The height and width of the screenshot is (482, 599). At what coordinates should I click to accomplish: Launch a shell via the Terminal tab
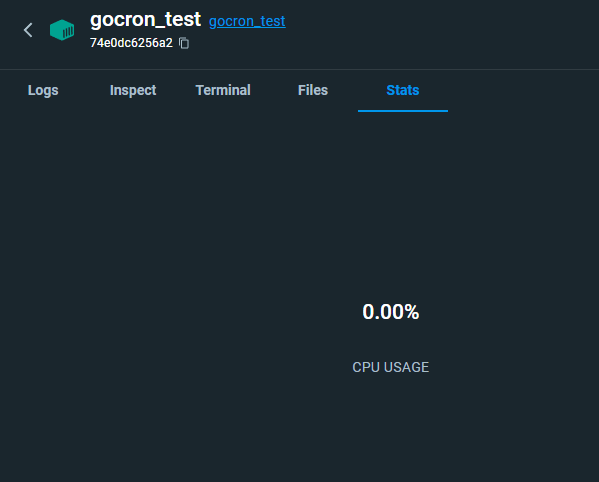(223, 91)
